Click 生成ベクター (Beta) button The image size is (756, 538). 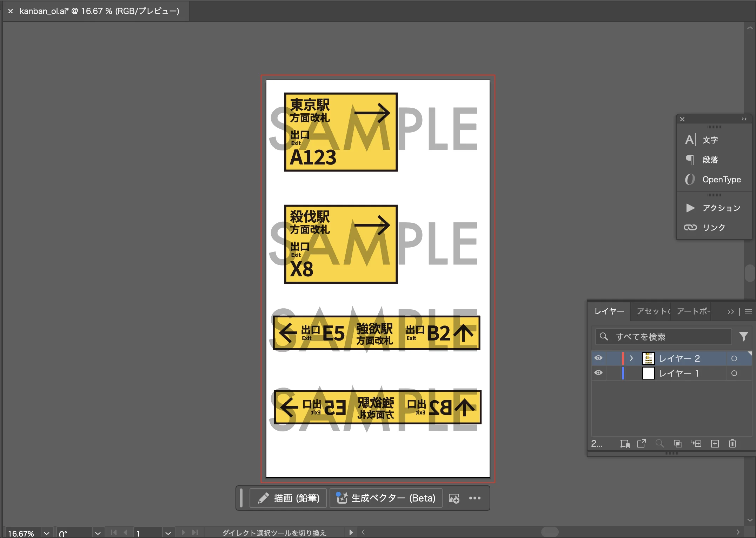pyautogui.click(x=386, y=498)
